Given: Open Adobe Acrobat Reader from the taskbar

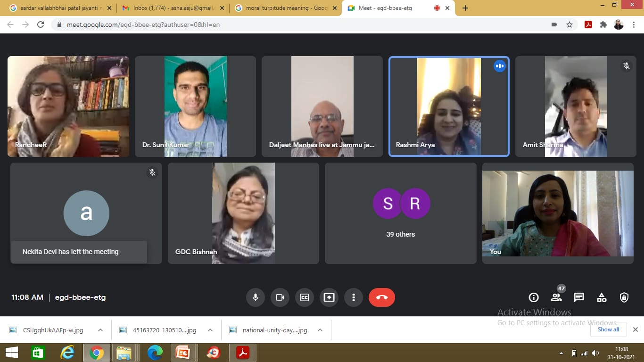Looking at the screenshot, I should pyautogui.click(x=242, y=353).
